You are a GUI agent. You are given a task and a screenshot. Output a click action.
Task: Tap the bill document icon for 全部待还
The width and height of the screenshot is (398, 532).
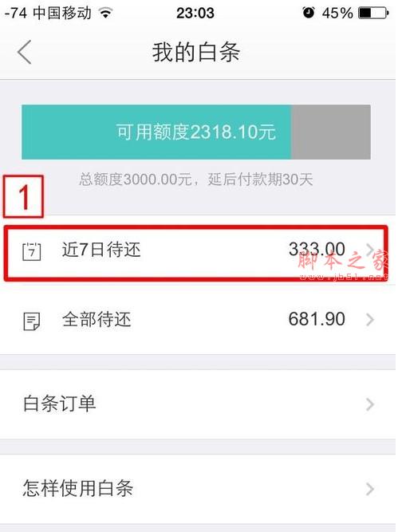point(32,321)
